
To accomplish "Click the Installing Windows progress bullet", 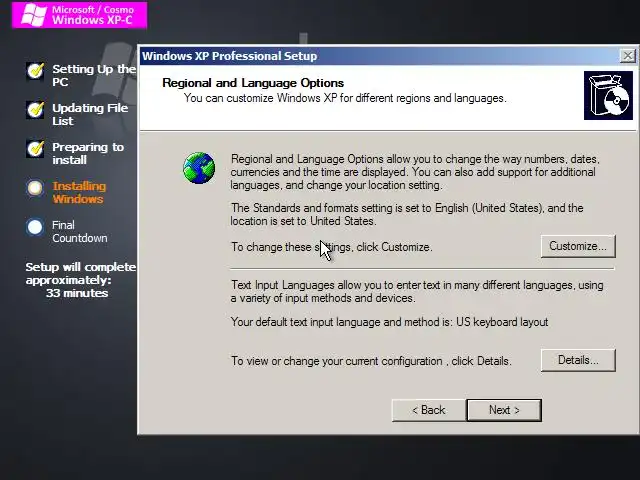I will click(35, 188).
